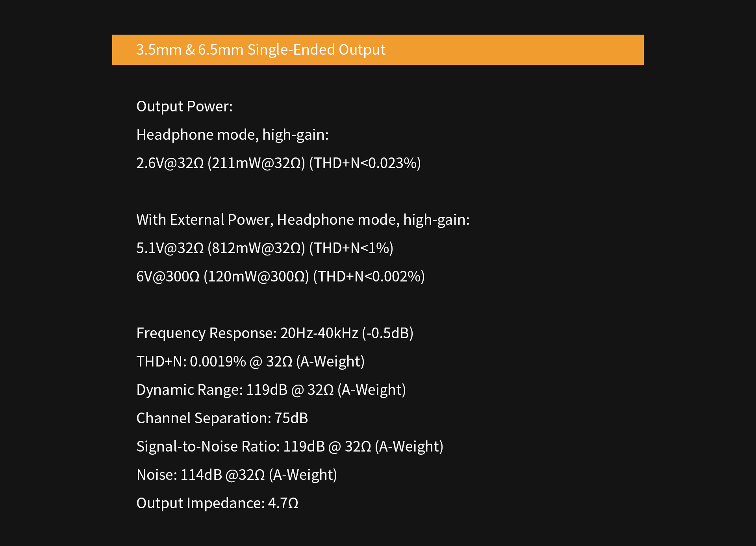Select the "Signal-to-Noise Ratio" label
This screenshot has width=756, height=546.
pyautogui.click(x=208, y=446)
